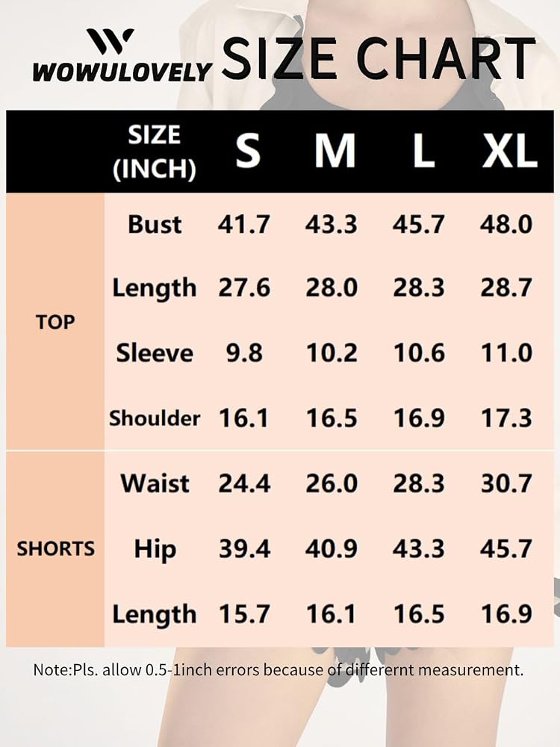Click the L size column header

[x=423, y=151]
